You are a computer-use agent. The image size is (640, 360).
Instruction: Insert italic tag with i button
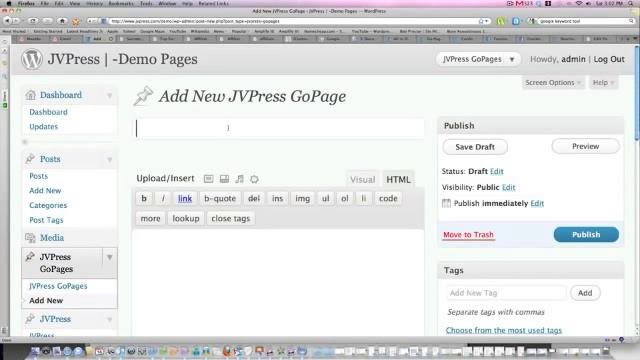pos(163,198)
